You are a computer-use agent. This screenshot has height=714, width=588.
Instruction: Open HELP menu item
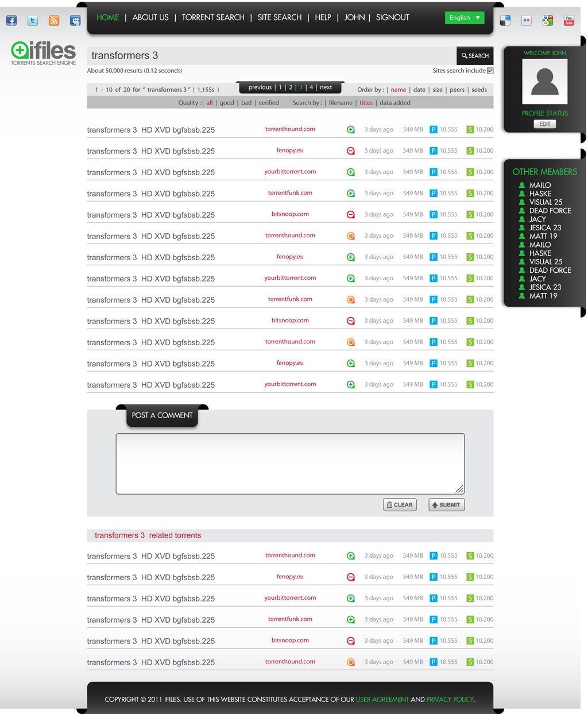point(323,18)
